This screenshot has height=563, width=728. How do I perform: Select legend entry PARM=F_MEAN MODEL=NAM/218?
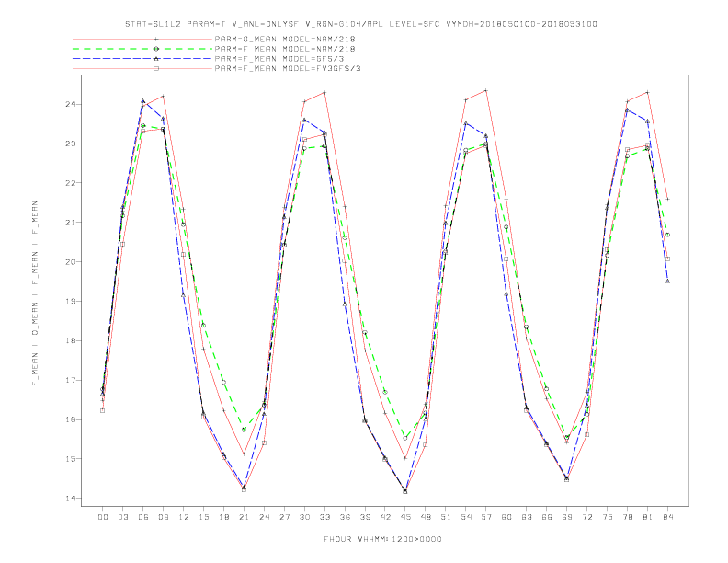[x=285, y=49]
